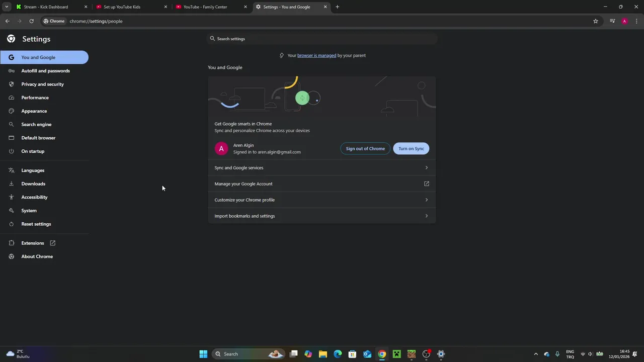Click the Languages translate icon
The width and height of the screenshot is (644, 362).
coord(11,170)
